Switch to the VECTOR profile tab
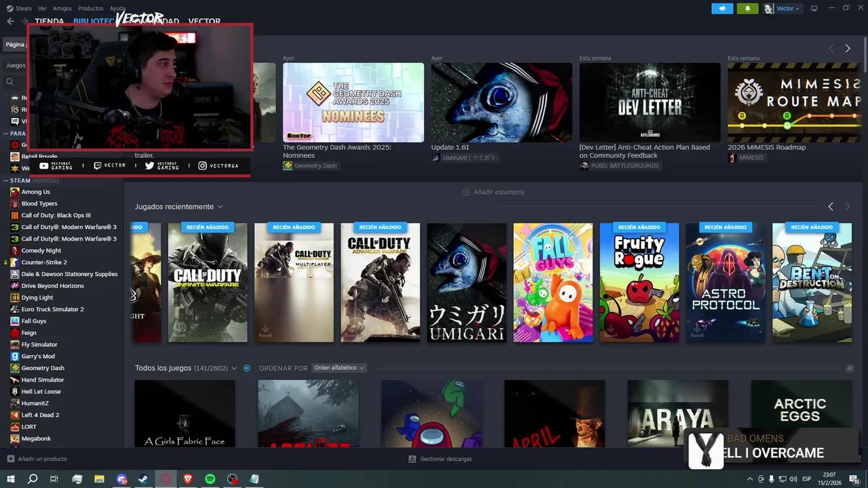This screenshot has height=488, width=868. click(204, 21)
